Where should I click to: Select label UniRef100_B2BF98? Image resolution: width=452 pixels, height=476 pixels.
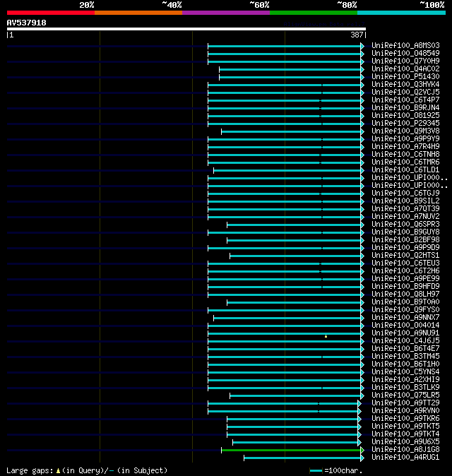(x=405, y=240)
